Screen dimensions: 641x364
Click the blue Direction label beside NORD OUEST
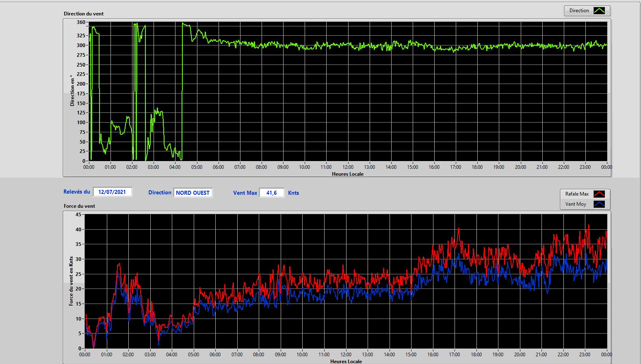pos(160,192)
